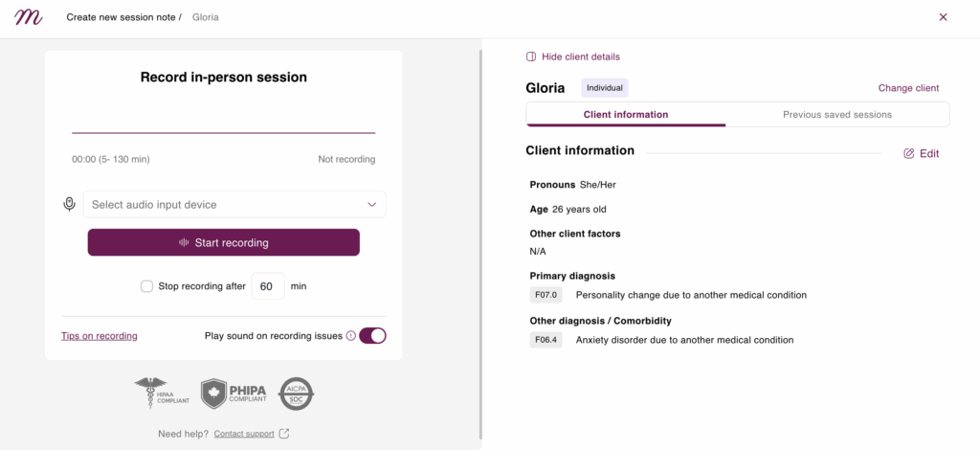
Task: Click the Edit pencil icon
Action: 909,154
